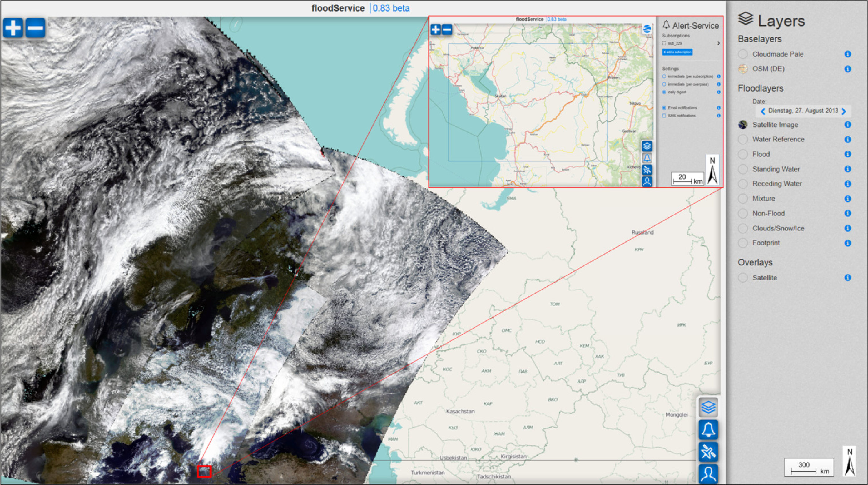The width and height of the screenshot is (868, 485).
Task: Toggle the Satellite Image floodlayer
Action: tap(743, 125)
